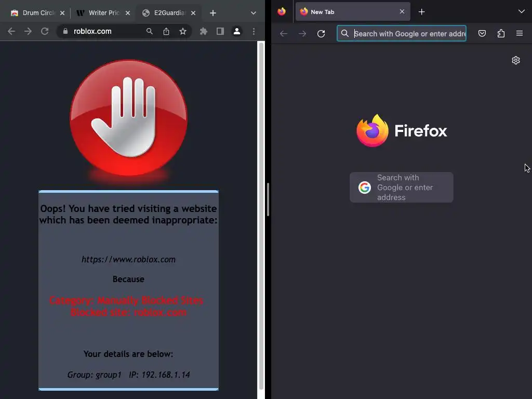Open the Chrome profile avatar menu
This screenshot has height=399, width=532.
point(237,31)
